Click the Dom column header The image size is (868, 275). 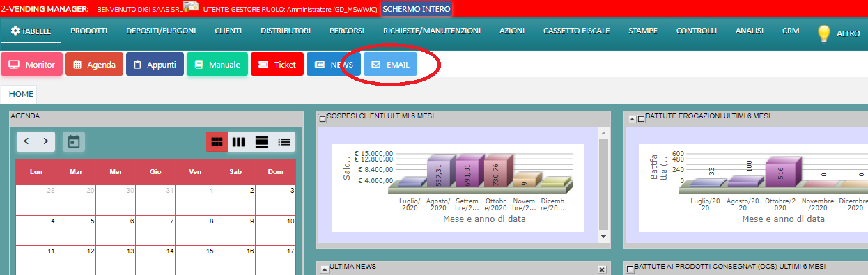[275, 171]
